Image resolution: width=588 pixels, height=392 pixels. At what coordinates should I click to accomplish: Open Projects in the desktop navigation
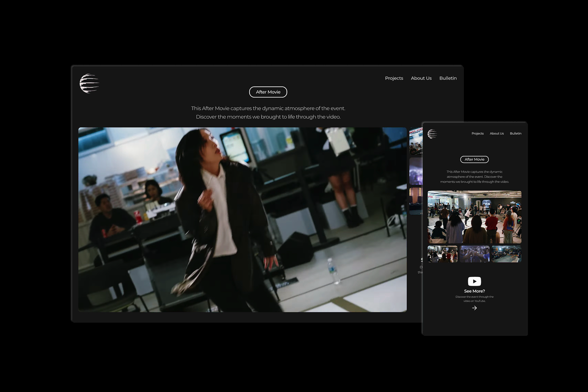tap(394, 78)
